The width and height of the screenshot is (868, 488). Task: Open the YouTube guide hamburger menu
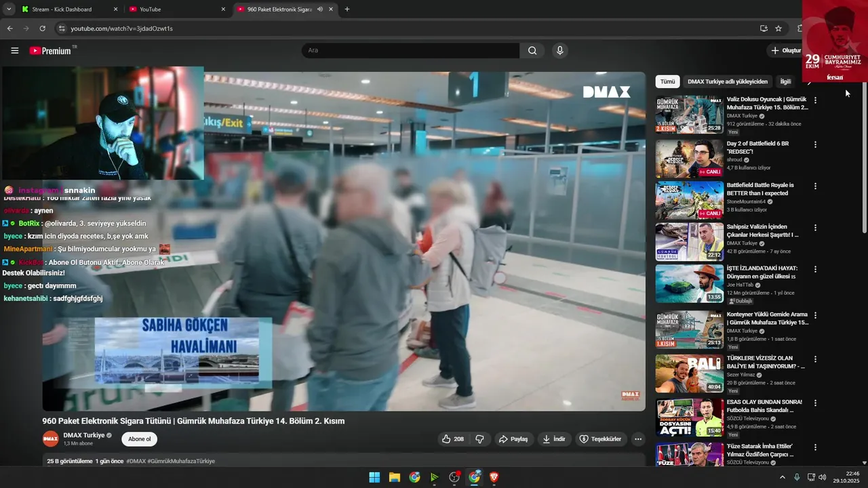[15, 51]
